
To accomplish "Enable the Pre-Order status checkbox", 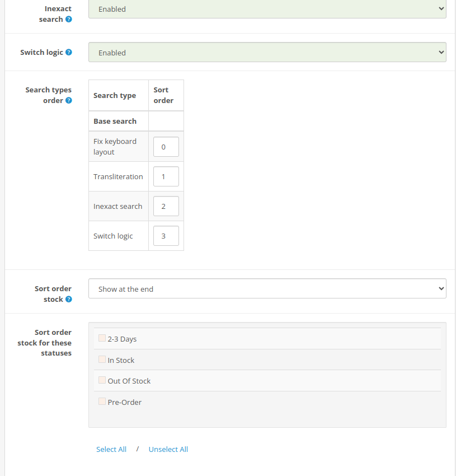I will click(102, 402).
